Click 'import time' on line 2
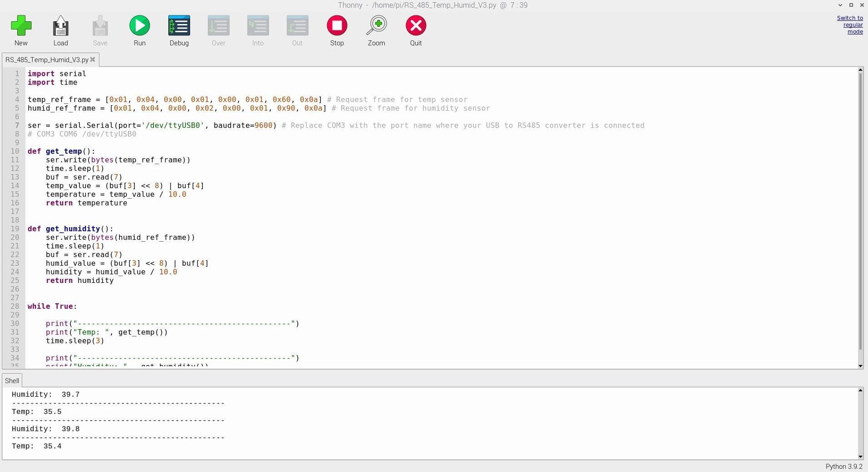Viewport: 868px width, 472px height. [52, 82]
